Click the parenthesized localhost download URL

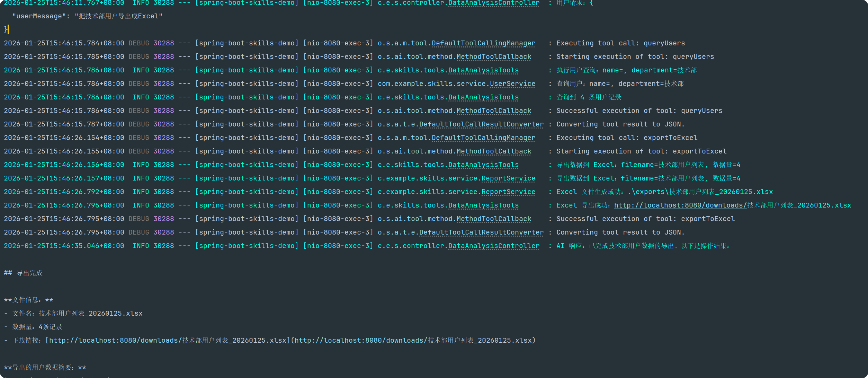(361, 341)
